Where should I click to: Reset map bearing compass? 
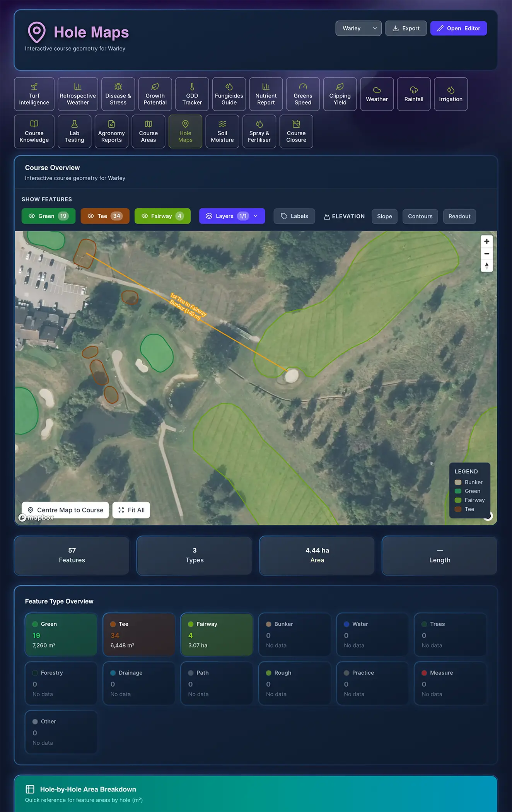pos(486,266)
